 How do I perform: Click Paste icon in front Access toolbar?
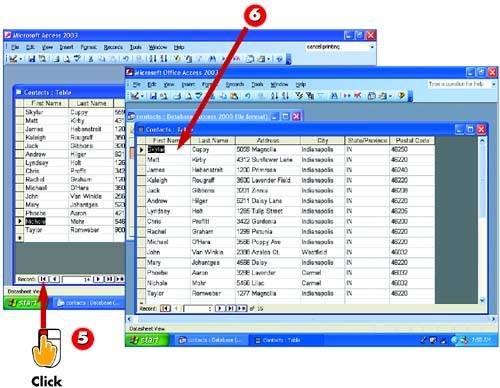[234, 96]
